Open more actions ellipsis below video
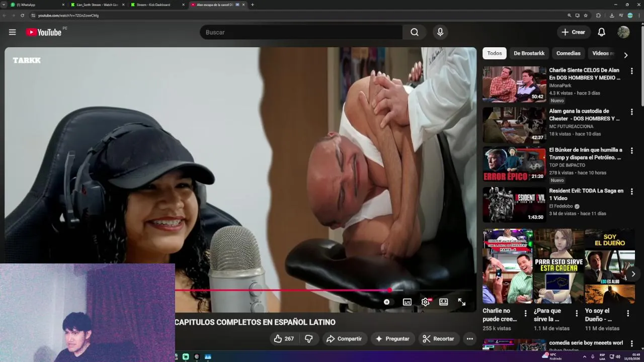This screenshot has width=644, height=362. (469, 339)
